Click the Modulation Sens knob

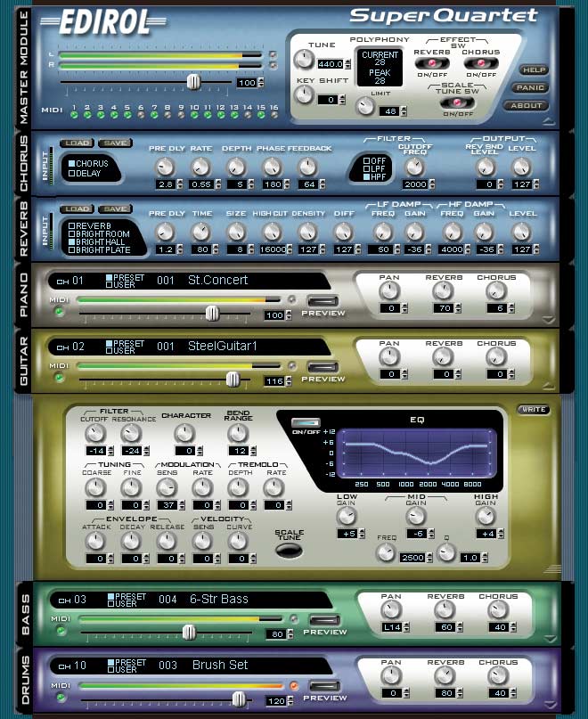coord(167,488)
